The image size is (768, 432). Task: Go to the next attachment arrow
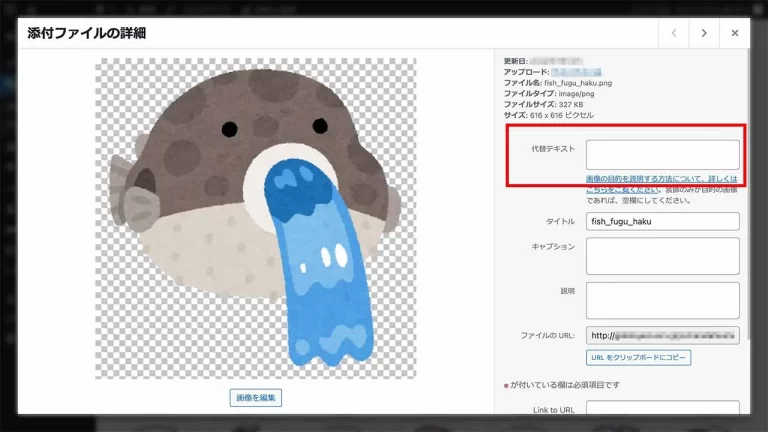pyautogui.click(x=704, y=33)
